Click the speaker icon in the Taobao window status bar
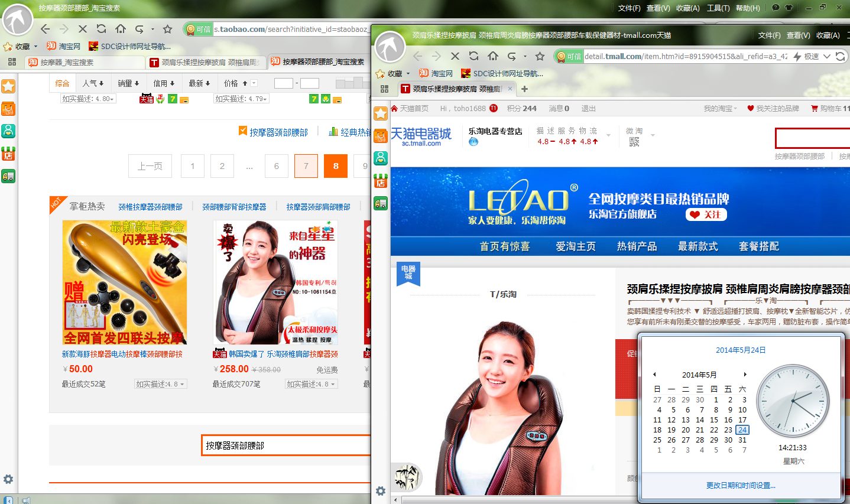 click(26, 500)
